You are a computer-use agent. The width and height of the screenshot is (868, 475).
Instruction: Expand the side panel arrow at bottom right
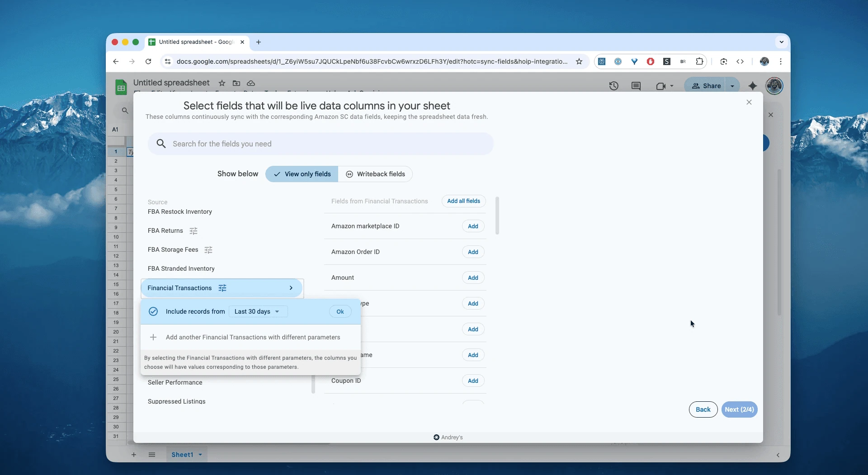pos(778,455)
